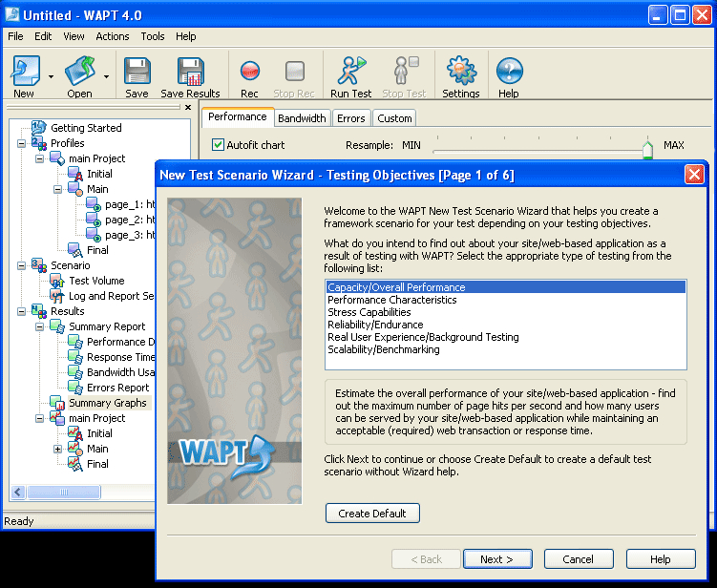Cancel the New Test Scenario Wizard
This screenshot has width=717, height=588.
(x=579, y=559)
